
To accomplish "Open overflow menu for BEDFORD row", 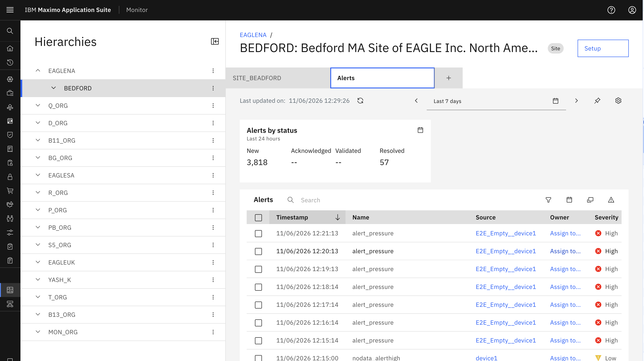I will [x=213, y=88].
